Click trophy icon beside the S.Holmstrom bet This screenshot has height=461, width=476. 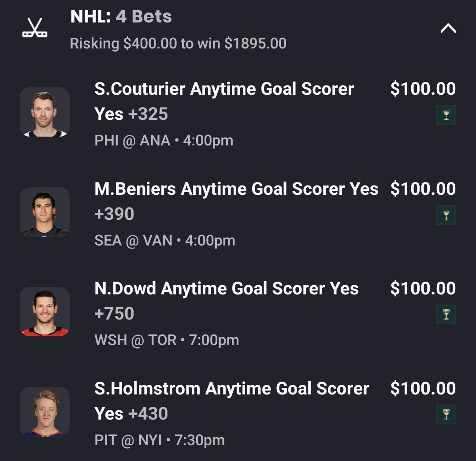pos(446,414)
